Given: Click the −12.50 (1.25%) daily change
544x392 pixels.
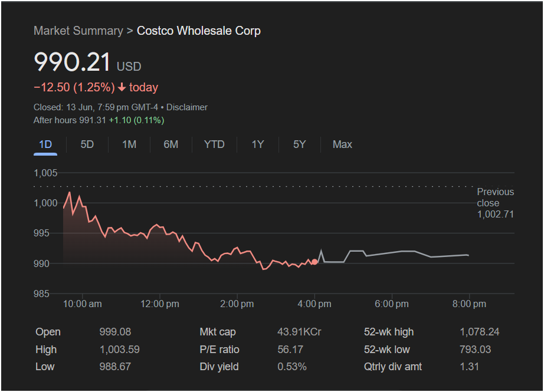Looking at the screenshot, I should click(x=74, y=87).
